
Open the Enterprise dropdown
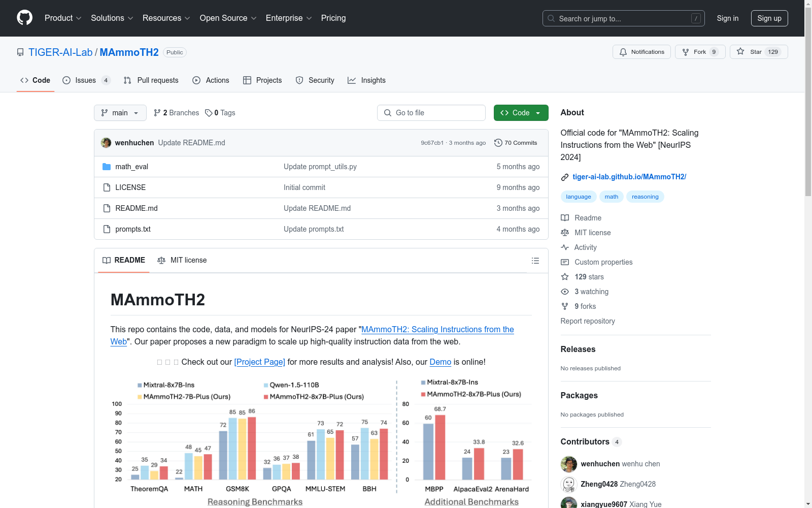[289, 18]
